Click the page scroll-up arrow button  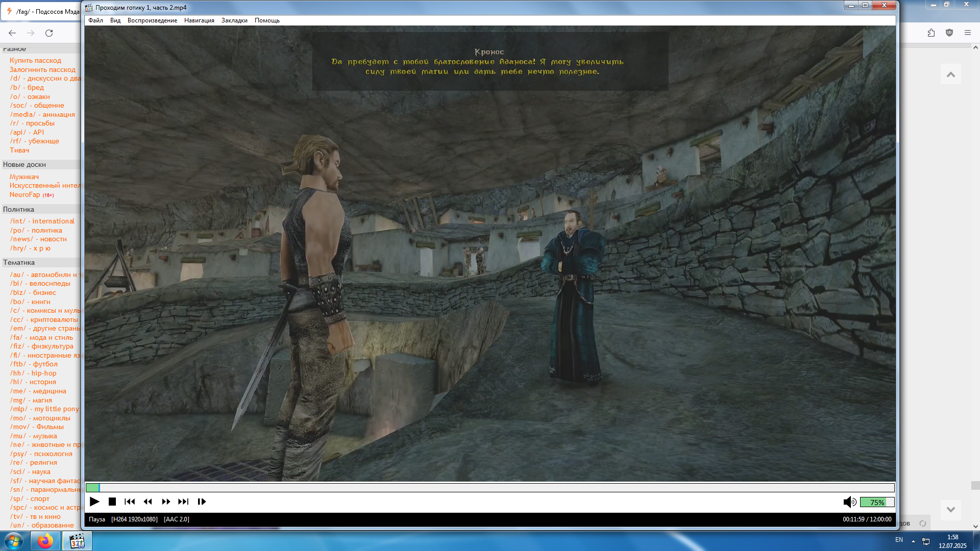click(x=950, y=74)
